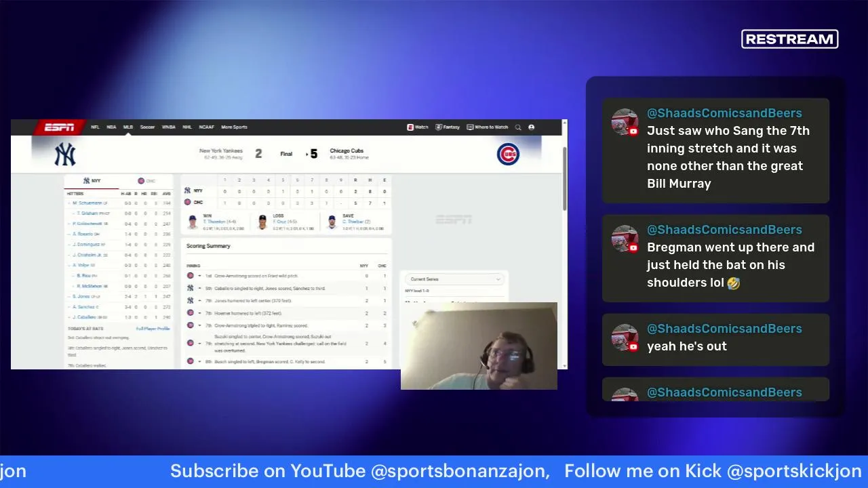This screenshot has height=488, width=868.
Task: Select WNBA in the ESPN nav bar
Action: tap(169, 127)
